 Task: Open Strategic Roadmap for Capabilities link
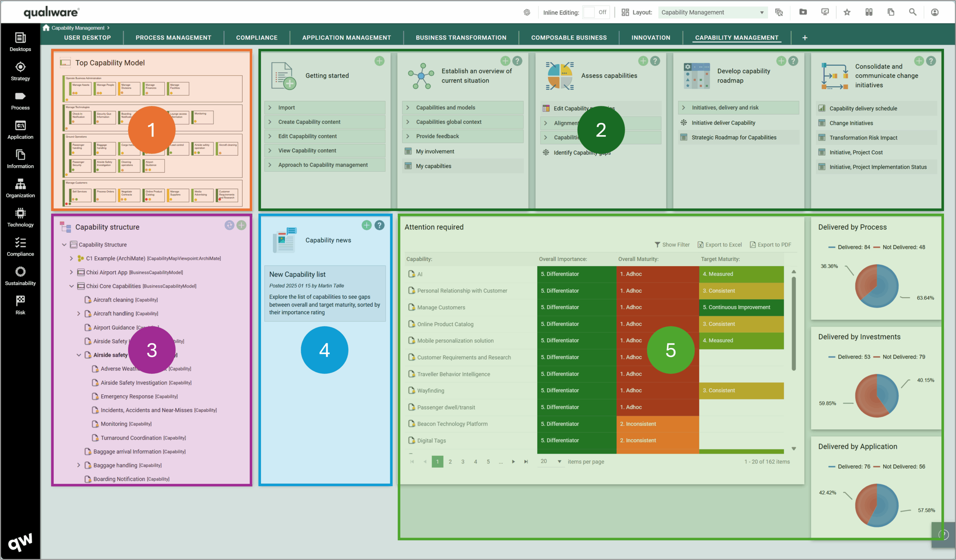click(734, 137)
